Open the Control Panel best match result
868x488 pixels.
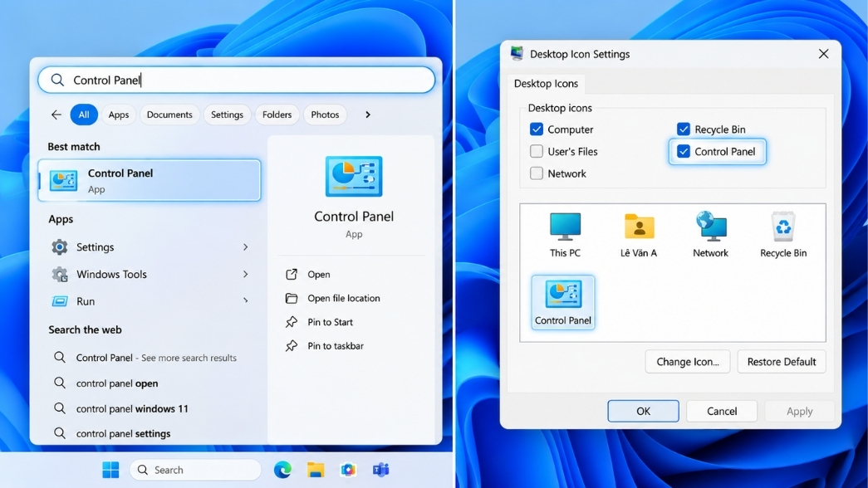coord(150,180)
